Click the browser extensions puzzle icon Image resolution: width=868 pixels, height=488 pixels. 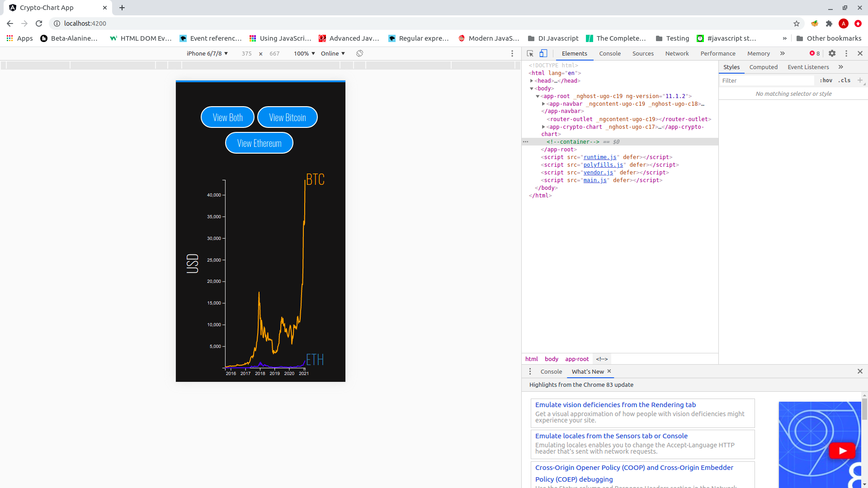pos(829,23)
